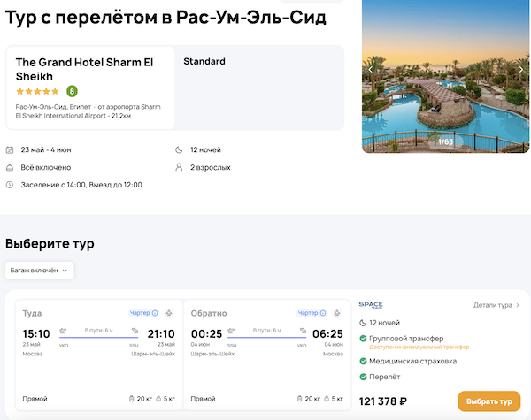Show previous hotel photo with left arrow
The image size is (531, 420).
point(371,69)
